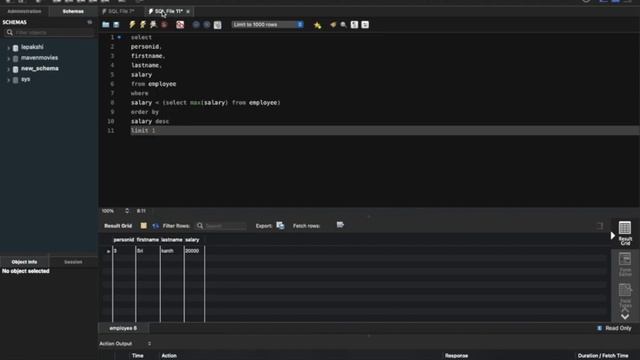Open the Session tab
This screenshot has width=640, height=360.
point(73,262)
